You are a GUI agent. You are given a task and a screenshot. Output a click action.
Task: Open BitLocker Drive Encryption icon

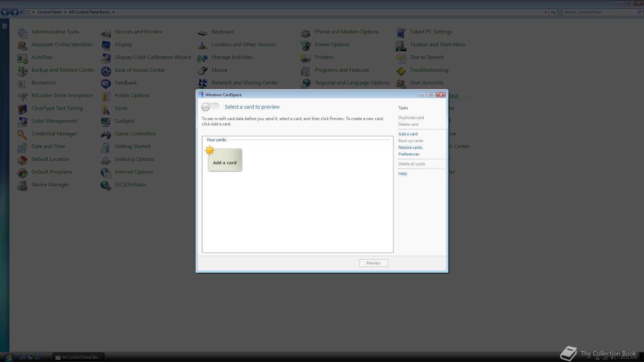[x=22, y=96]
